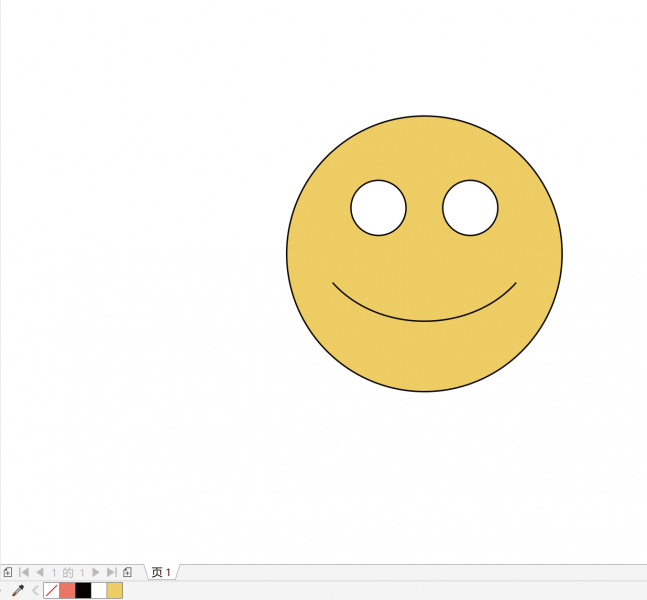The image size is (647, 600).
Task: Go to the first page
Action: pos(24,572)
